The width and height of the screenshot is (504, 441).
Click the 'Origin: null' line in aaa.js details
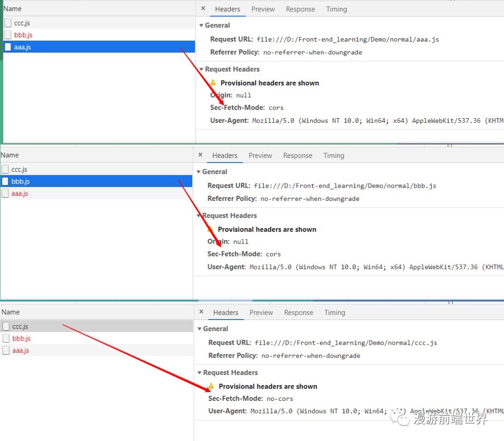click(x=231, y=95)
